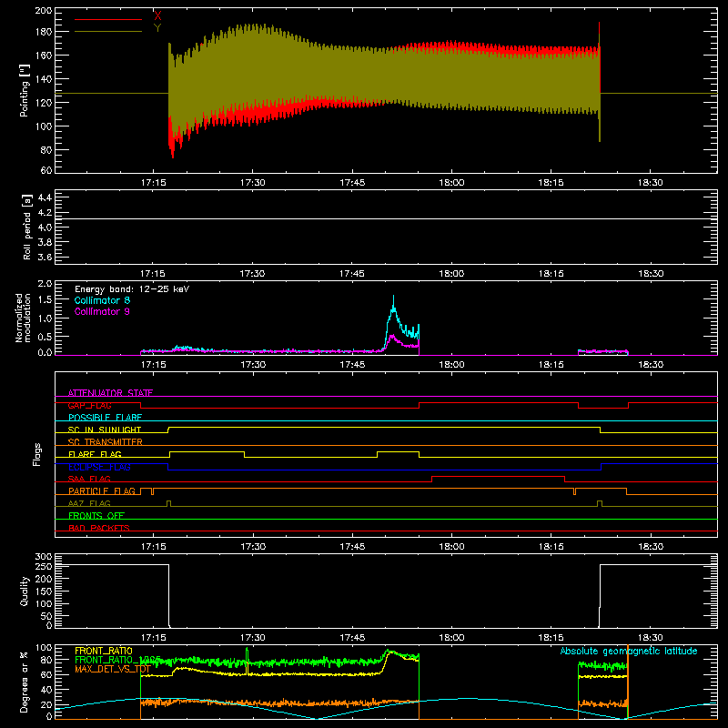Click the ATTENUATOR_STATE flag label
Viewport: 728px width, 728px height.
click(x=110, y=393)
